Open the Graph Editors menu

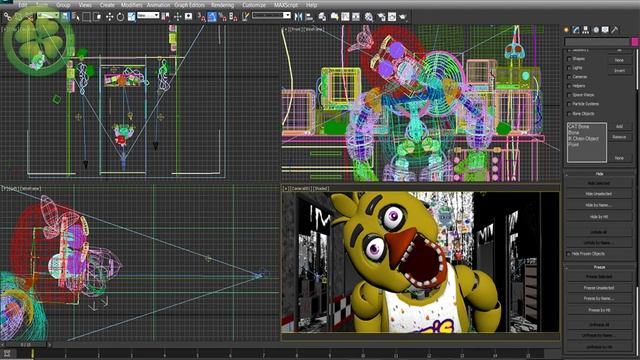point(189,5)
